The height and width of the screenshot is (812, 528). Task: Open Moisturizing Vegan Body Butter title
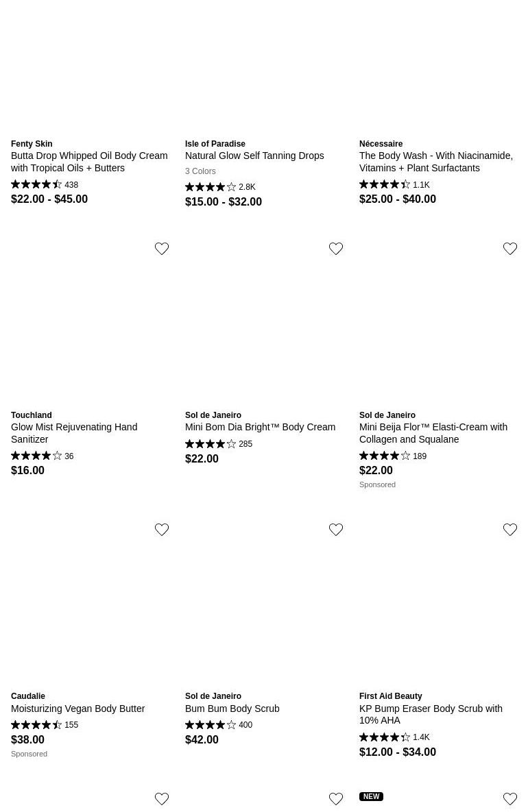point(77,709)
